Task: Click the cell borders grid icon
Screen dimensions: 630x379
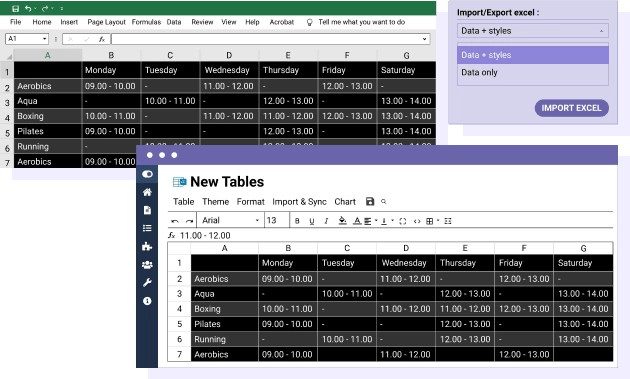Action: click(x=430, y=221)
